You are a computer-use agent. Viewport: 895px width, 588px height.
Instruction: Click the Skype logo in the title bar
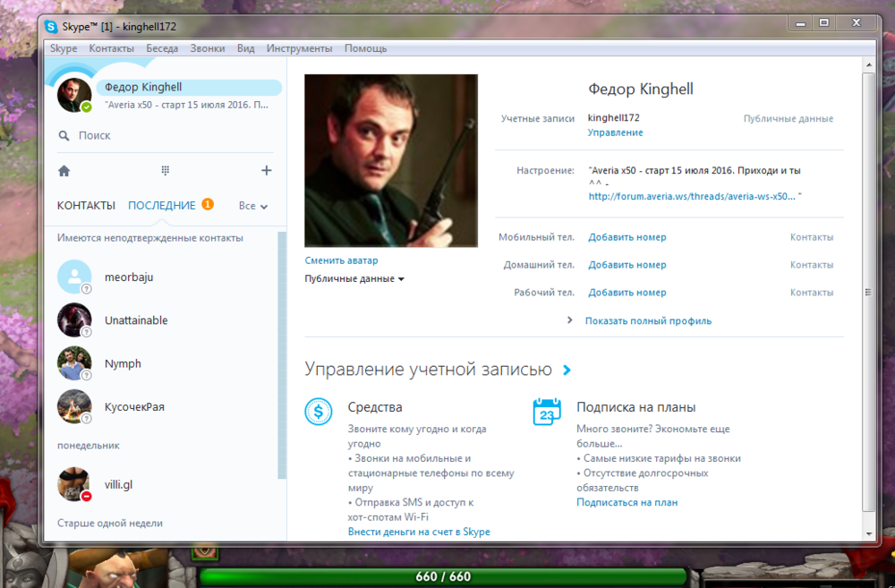tap(51, 26)
